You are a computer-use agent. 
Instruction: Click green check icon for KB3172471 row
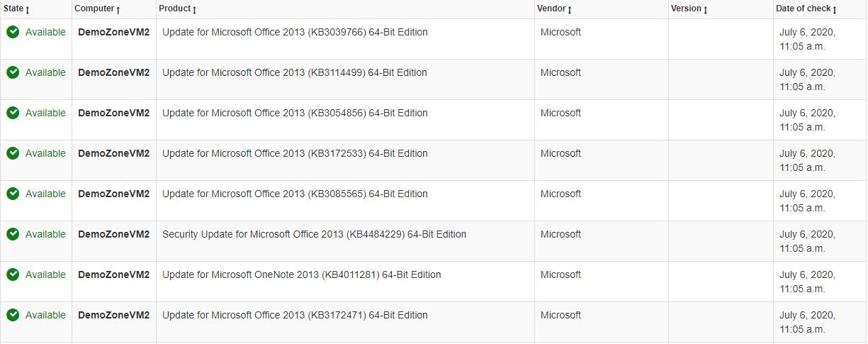pos(13,315)
